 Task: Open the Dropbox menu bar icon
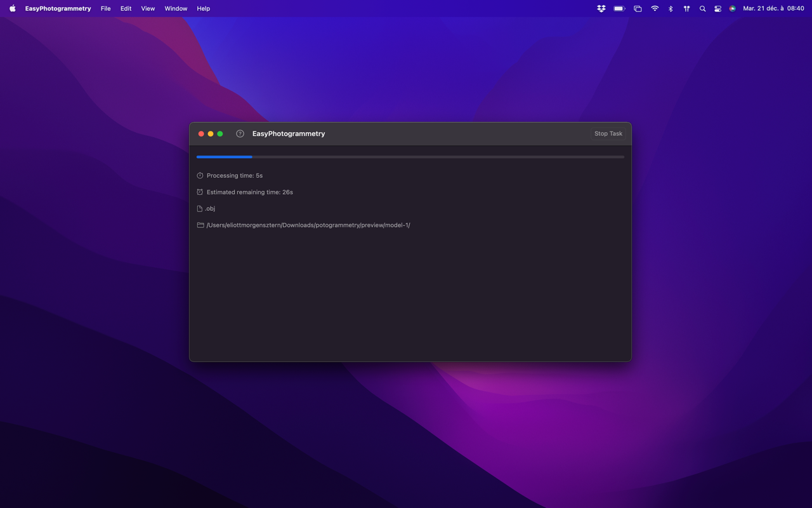601,9
